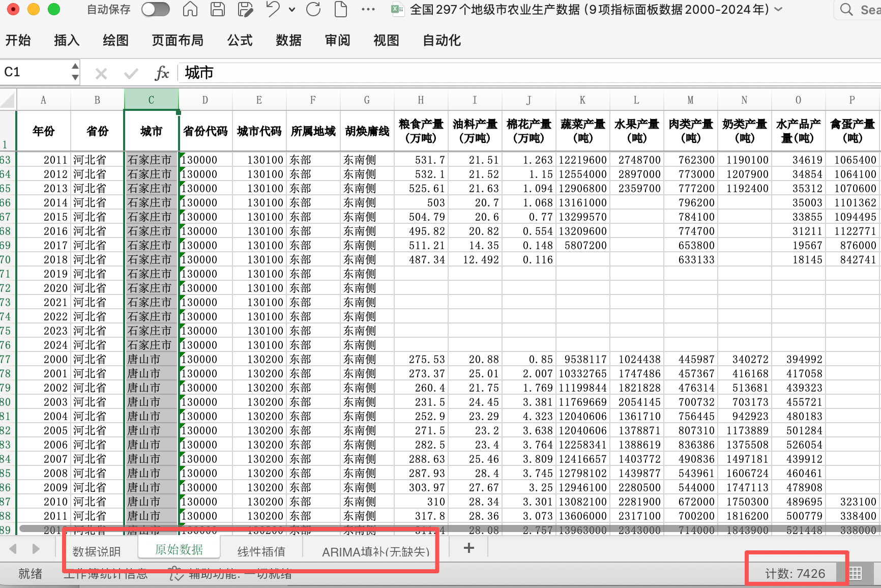
Task: Open the ARIMA填补(无缺失) sheet tab
Action: pos(376,551)
